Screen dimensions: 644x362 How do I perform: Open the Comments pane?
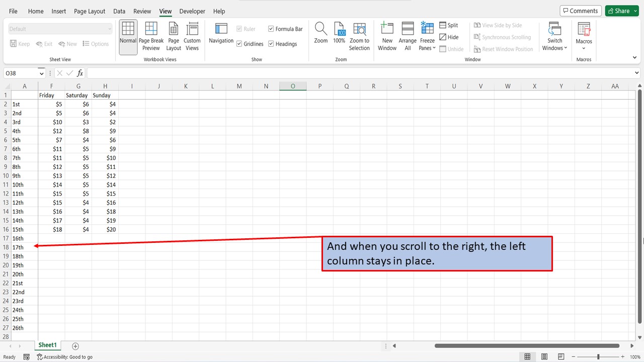[580, 11]
